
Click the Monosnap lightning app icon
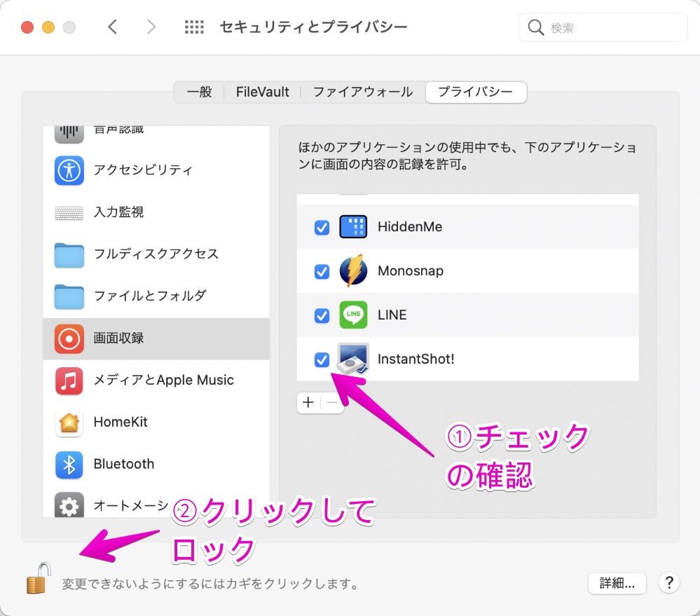(353, 271)
